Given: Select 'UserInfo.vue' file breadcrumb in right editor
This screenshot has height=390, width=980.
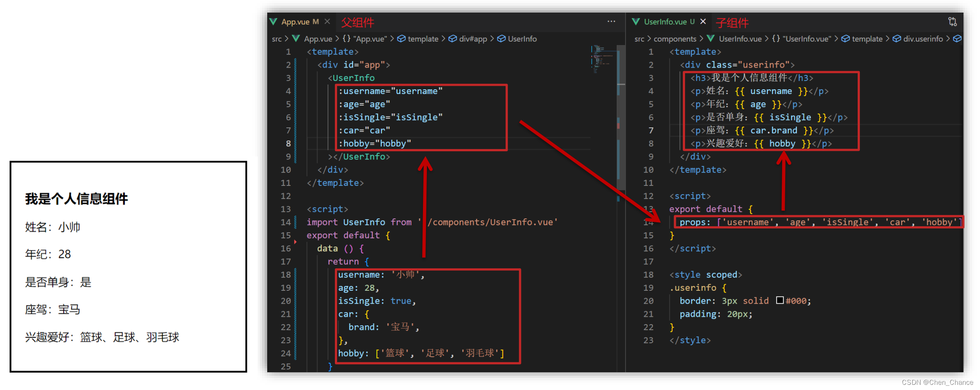Looking at the screenshot, I should (740, 39).
